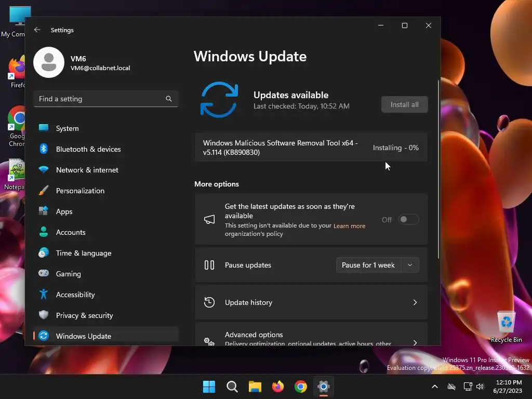Click the Settings gear in the taskbar
This screenshot has width=532, height=399.
pyautogui.click(x=324, y=387)
